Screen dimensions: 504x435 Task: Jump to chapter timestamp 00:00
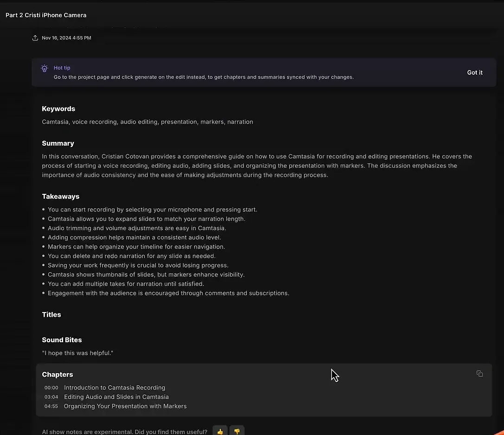pyautogui.click(x=51, y=387)
